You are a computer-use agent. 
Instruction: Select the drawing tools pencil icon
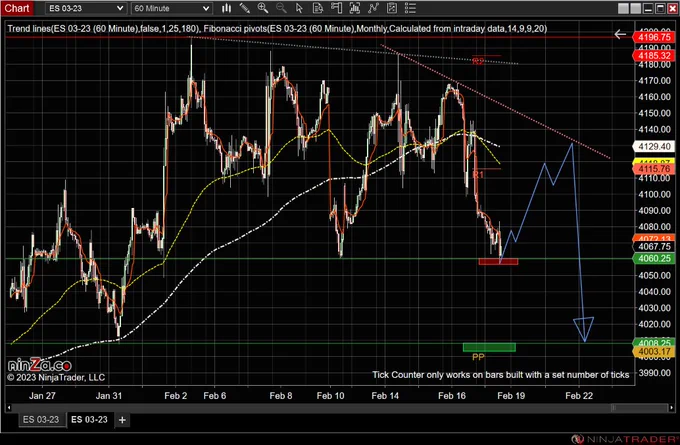(x=245, y=8)
